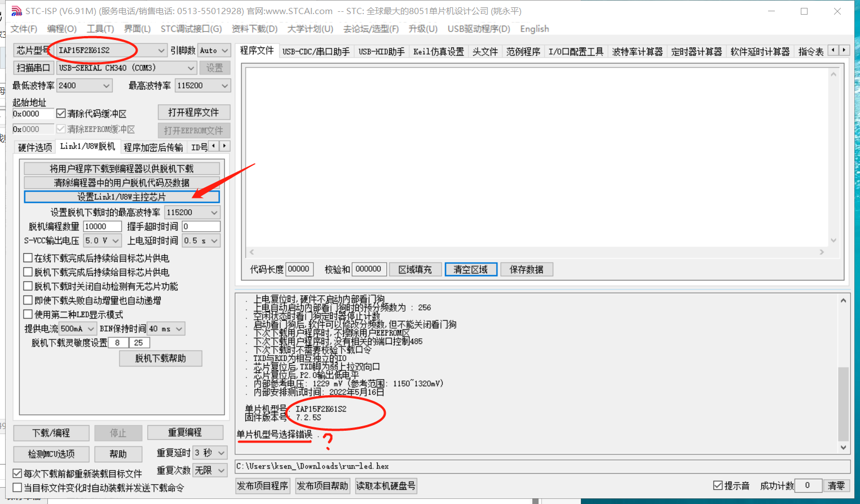Click 发布项目程序 button
Image resolution: width=860 pixels, height=504 pixels.
[x=263, y=486]
